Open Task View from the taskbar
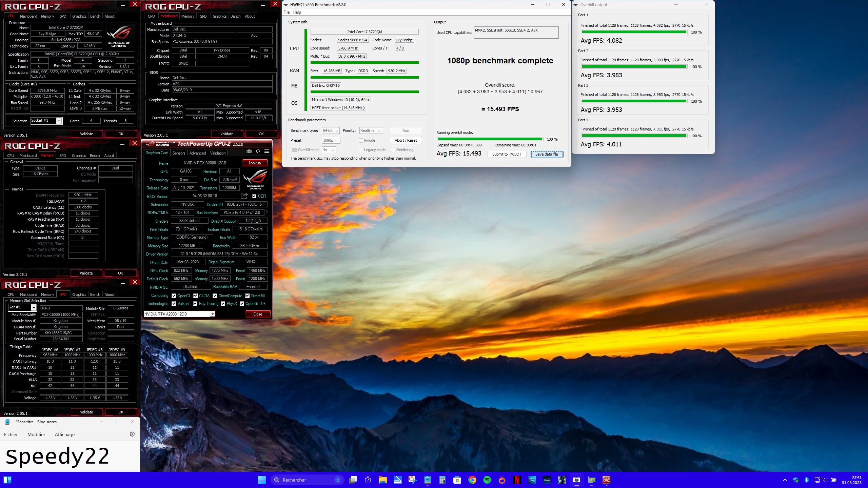 353,480
